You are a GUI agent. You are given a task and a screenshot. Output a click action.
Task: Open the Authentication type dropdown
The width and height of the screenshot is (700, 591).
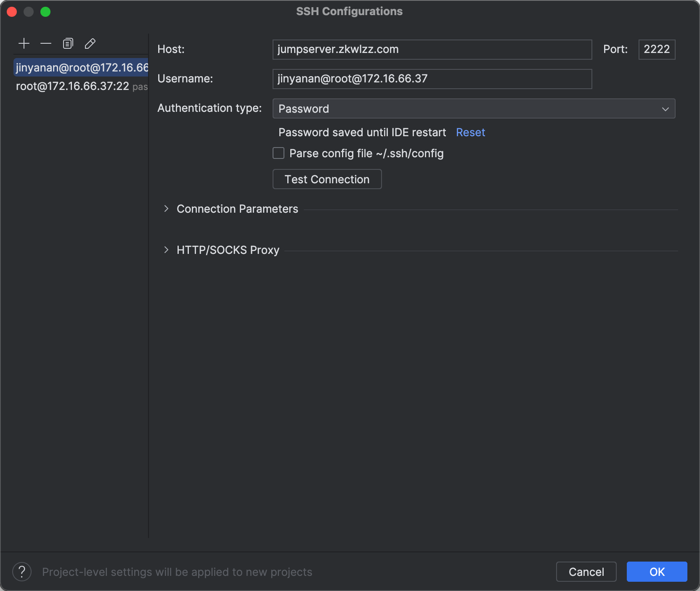click(x=474, y=108)
